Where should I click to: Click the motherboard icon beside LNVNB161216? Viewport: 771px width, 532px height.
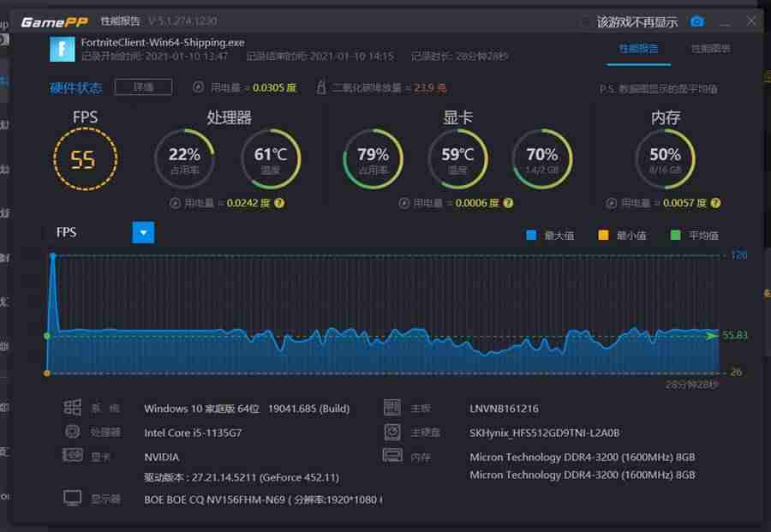pos(391,408)
